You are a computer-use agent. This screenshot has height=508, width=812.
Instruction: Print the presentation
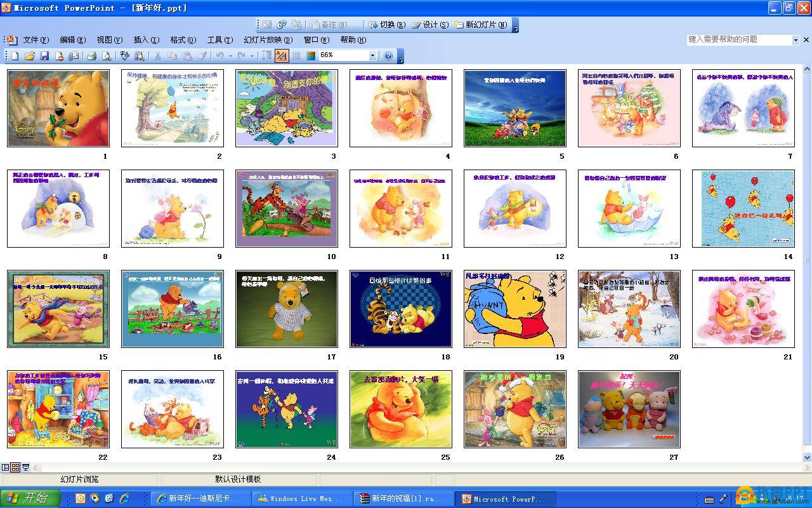[92, 56]
